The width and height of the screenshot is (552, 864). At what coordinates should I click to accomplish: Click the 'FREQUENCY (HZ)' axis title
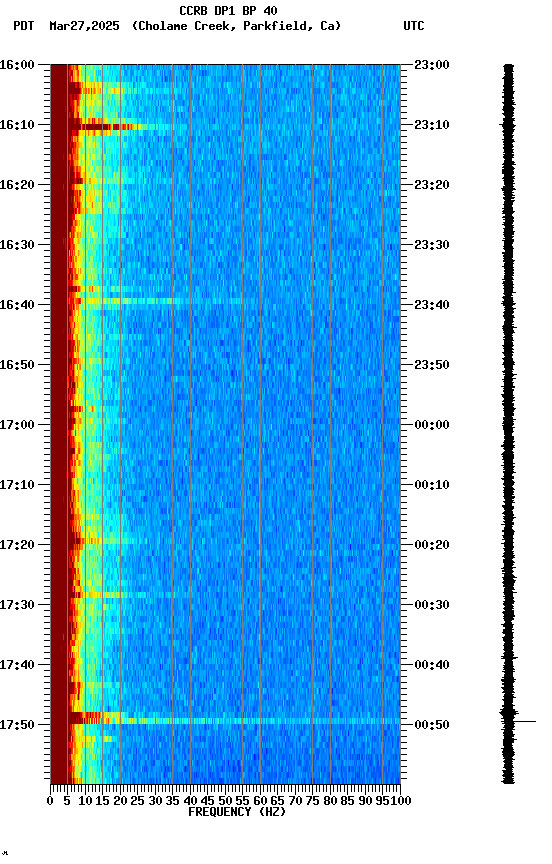click(237, 812)
